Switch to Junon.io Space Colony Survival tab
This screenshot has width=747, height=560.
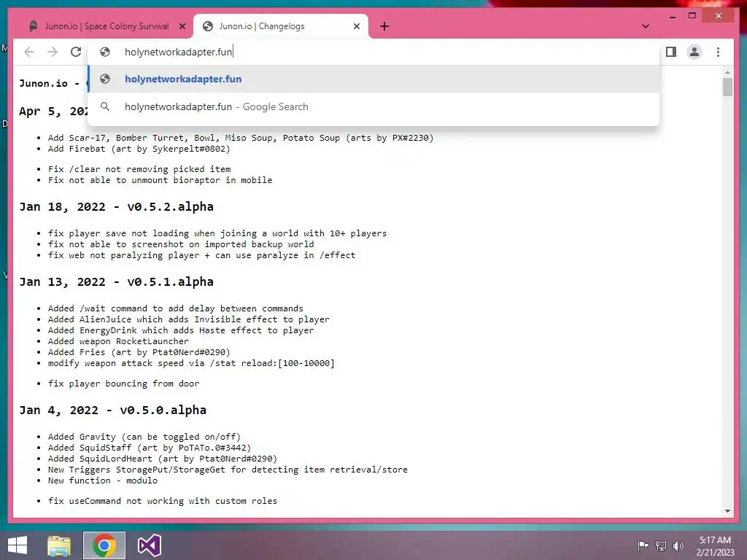click(107, 26)
